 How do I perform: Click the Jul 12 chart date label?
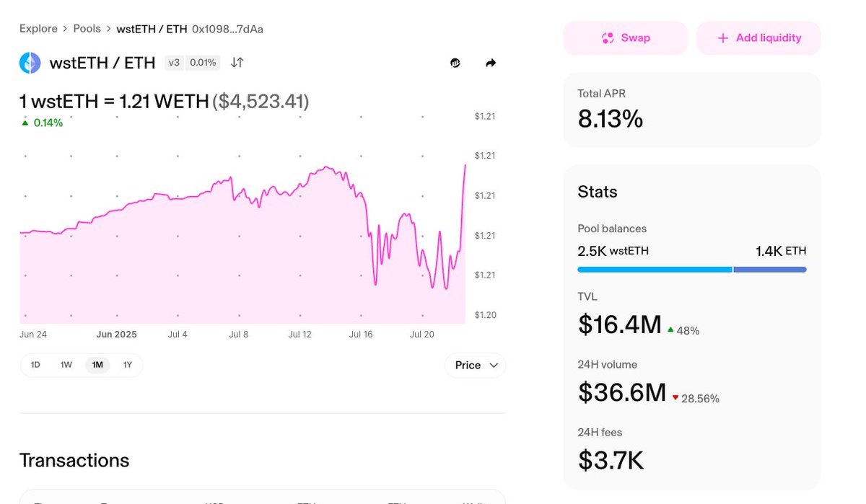300,335
